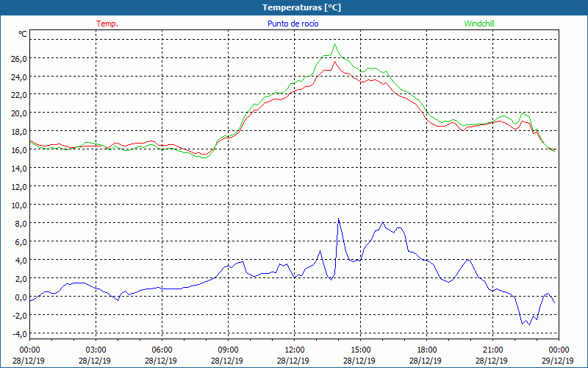Click the 03:00 time axis label

click(96, 350)
